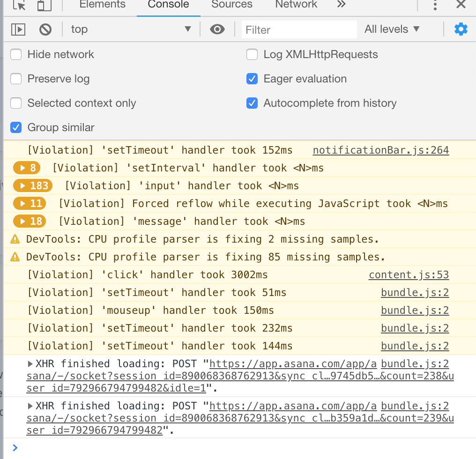Open bundle.js:2 link for 51ms setTimeout
The height and width of the screenshot is (459, 476).
point(415,293)
